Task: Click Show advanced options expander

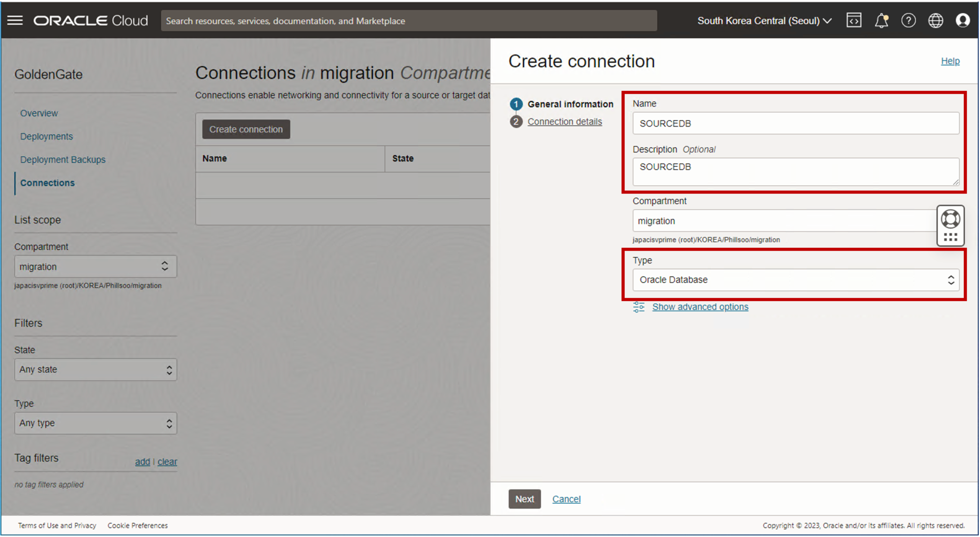Action: pyautogui.click(x=699, y=306)
